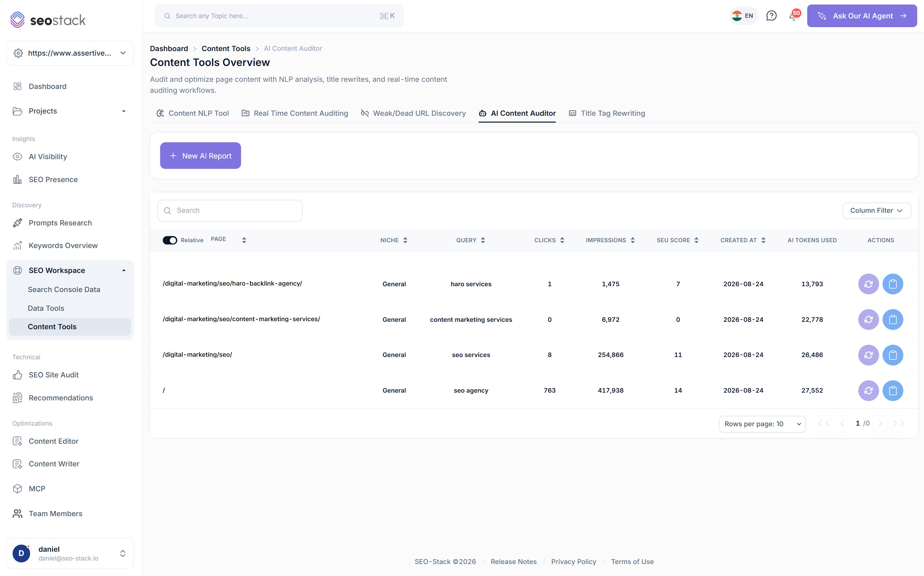Focus the Search any Topic field
Screen dimensions: 924x576
click(279, 16)
